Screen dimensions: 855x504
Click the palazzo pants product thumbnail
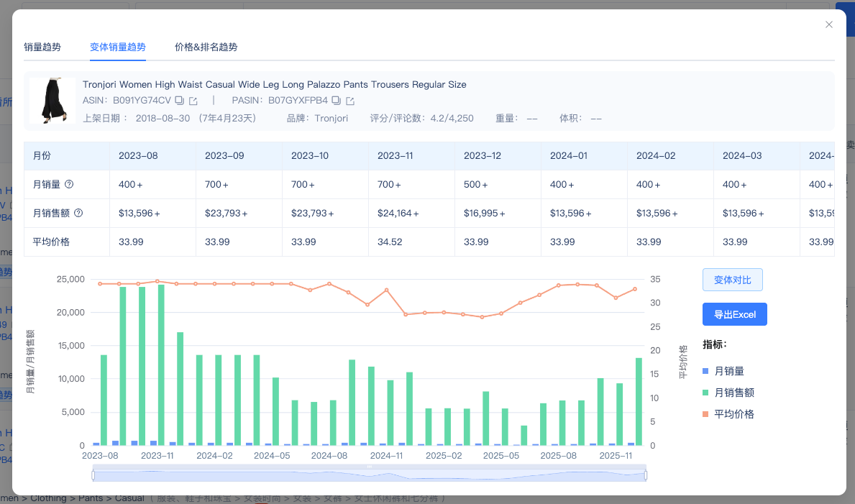(53, 101)
